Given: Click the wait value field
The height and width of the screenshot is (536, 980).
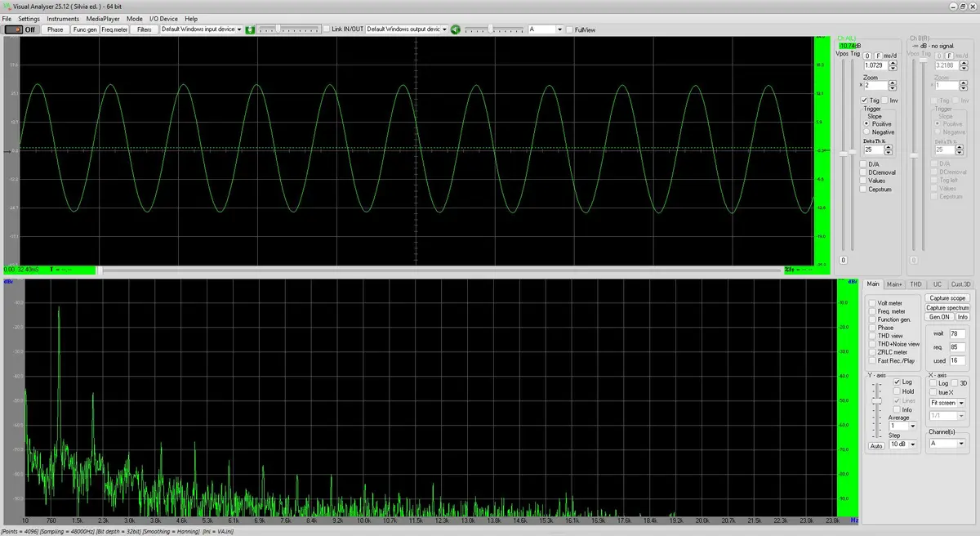Looking at the screenshot, I should [x=957, y=333].
